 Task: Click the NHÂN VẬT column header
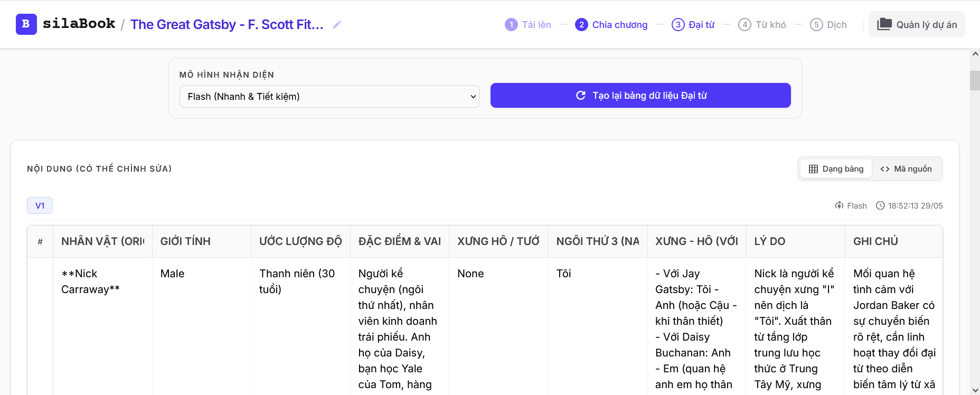[102, 241]
